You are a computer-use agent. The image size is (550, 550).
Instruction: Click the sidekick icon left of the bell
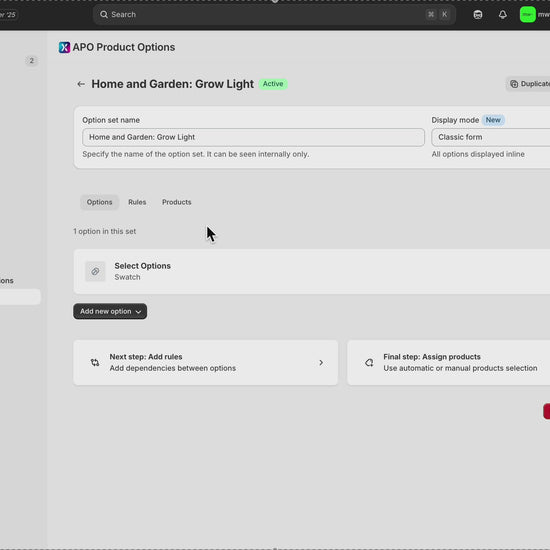478,15
